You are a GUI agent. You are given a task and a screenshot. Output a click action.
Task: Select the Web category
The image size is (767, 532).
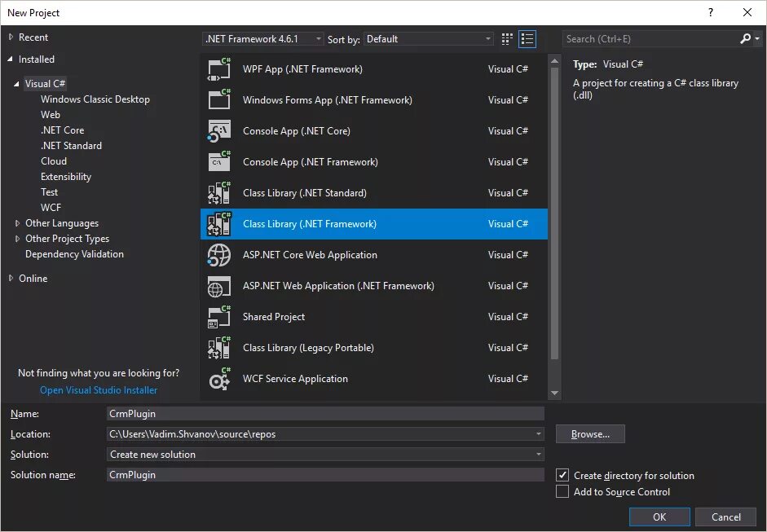[51, 114]
